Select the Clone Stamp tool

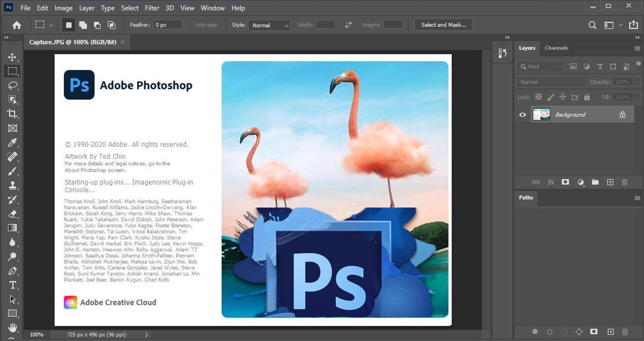point(12,186)
